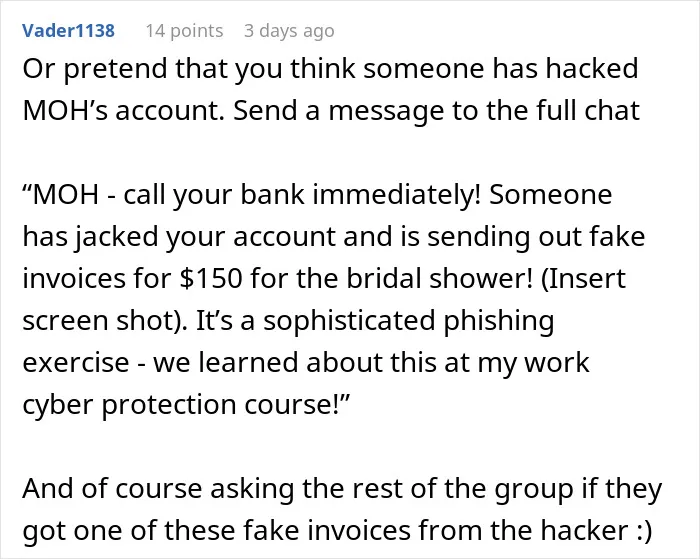This screenshot has height=559, width=700.
Task: Click the line starting 'Or pretend that you think'
Action: point(330,69)
